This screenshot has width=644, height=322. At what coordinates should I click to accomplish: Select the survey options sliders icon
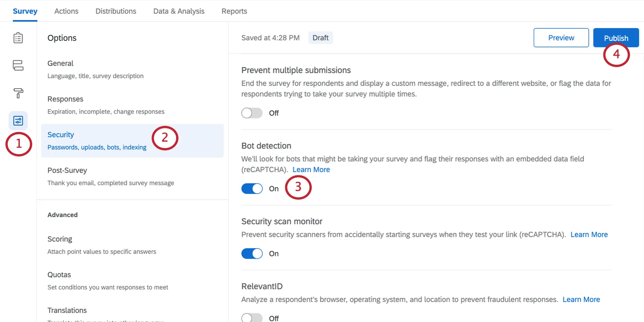pyautogui.click(x=18, y=121)
